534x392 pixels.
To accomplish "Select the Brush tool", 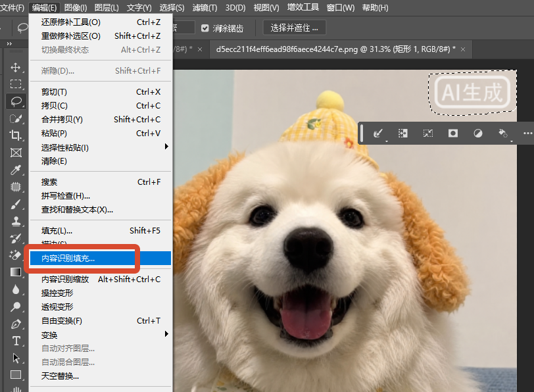I will click(x=16, y=204).
